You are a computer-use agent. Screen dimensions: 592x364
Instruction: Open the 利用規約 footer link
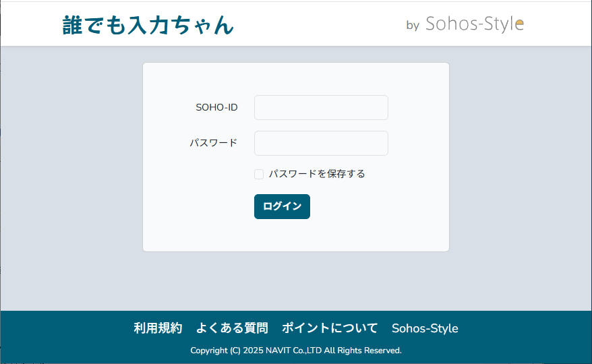(x=158, y=328)
